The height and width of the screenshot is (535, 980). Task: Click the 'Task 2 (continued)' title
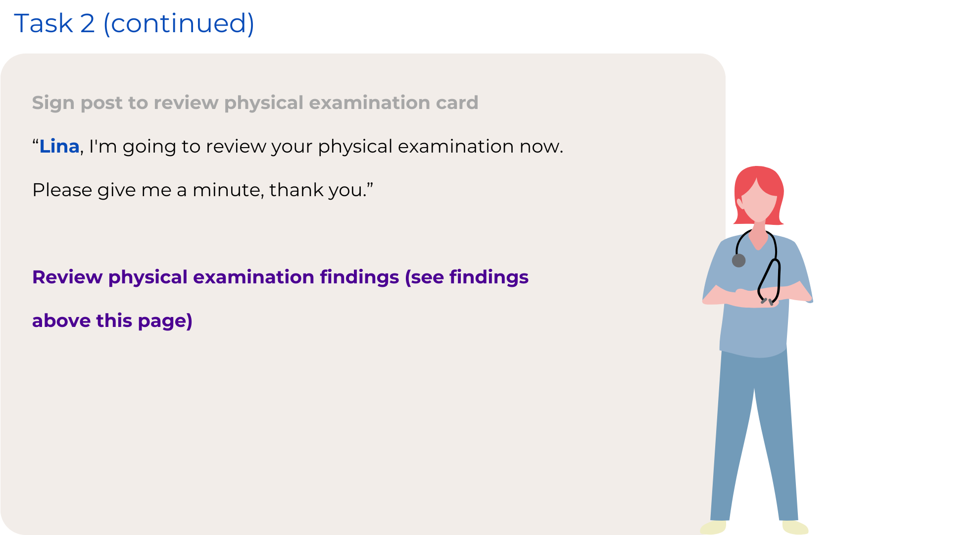pyautogui.click(x=134, y=23)
